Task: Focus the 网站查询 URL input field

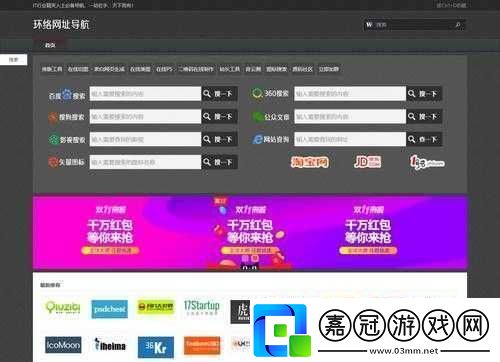Action: [x=350, y=139]
